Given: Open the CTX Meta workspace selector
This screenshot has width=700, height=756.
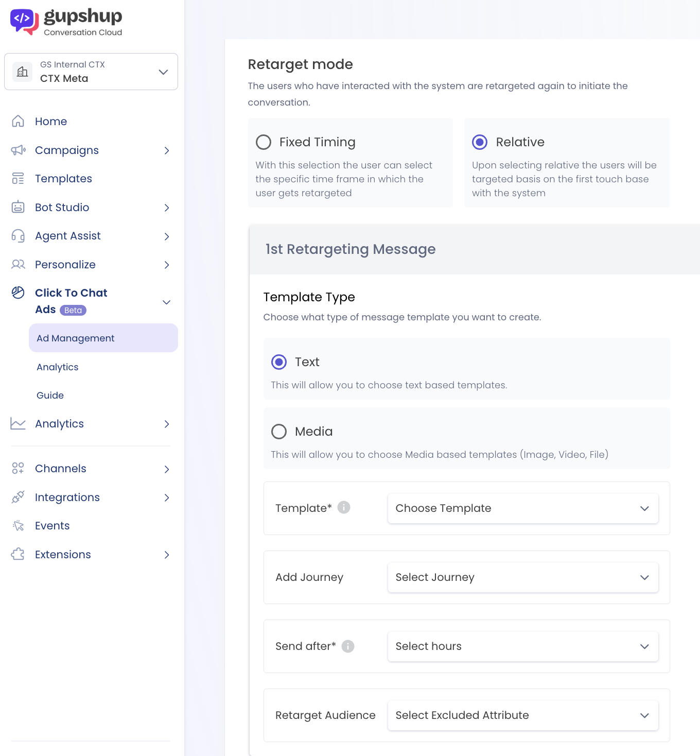Looking at the screenshot, I should pyautogui.click(x=91, y=72).
